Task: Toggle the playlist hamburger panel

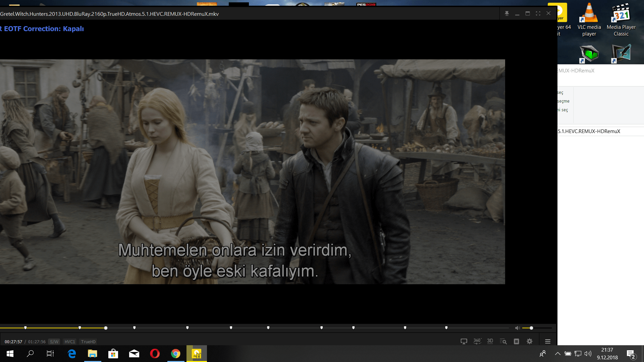Action: [548, 341]
